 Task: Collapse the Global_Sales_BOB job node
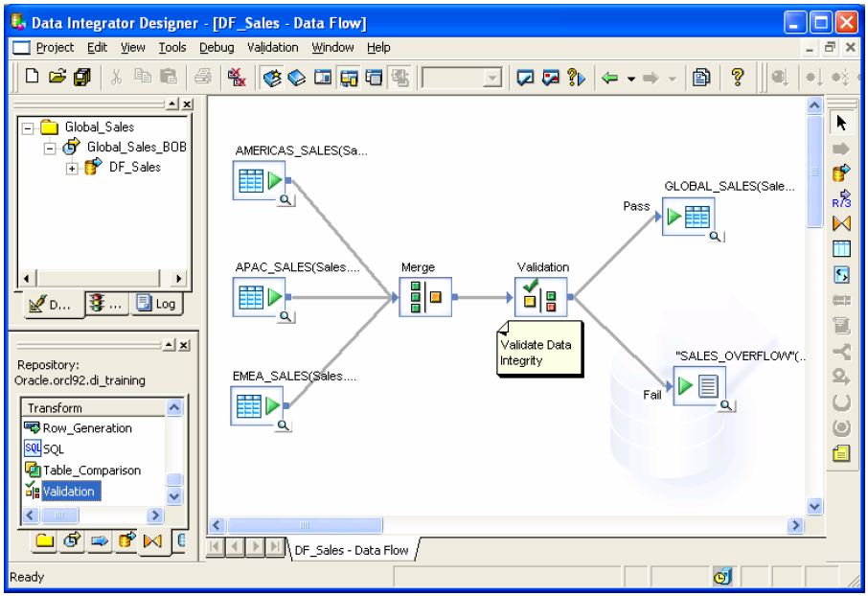tap(50, 148)
